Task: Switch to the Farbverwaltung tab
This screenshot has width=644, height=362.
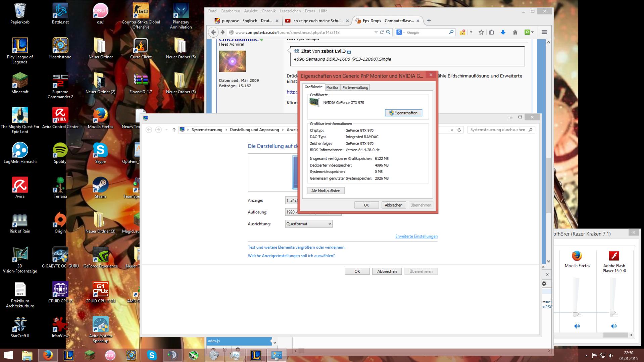Action: (355, 88)
